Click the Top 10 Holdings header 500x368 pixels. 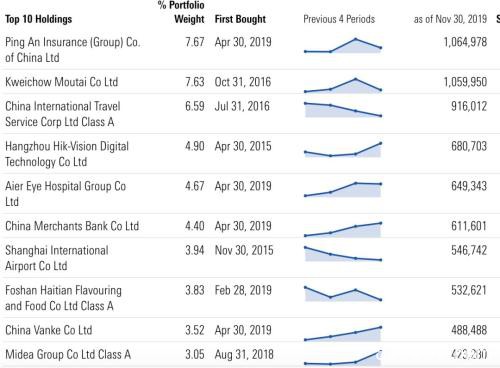39,19
